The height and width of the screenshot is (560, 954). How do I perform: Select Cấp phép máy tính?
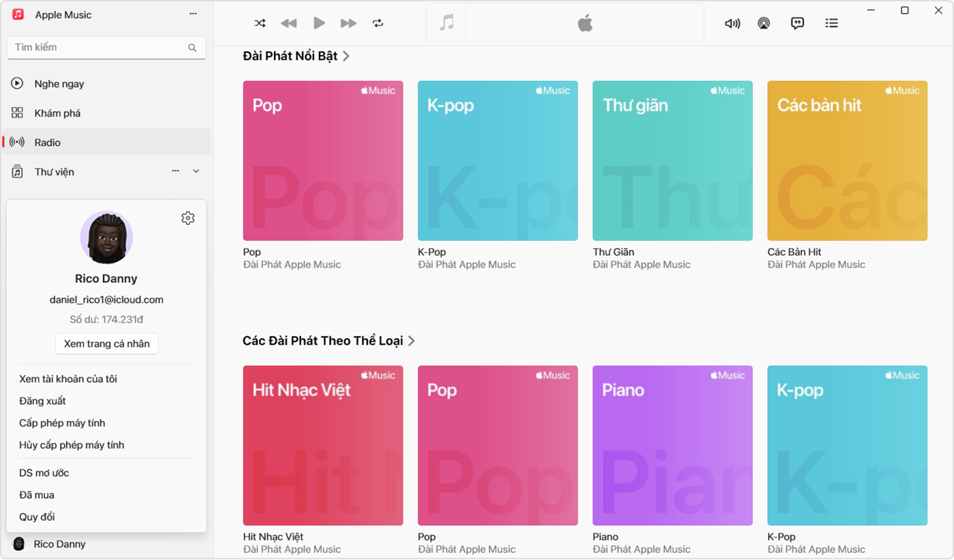pyautogui.click(x=62, y=423)
